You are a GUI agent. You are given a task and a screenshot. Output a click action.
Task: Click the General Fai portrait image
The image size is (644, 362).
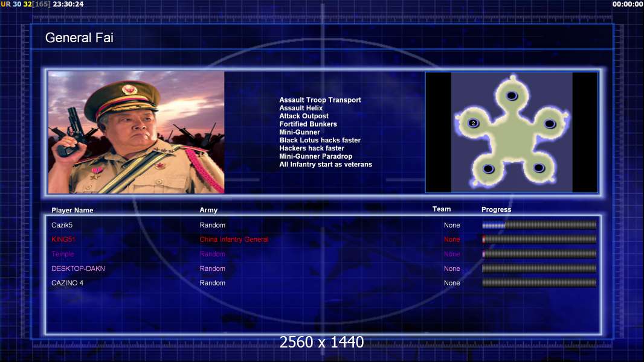click(137, 132)
